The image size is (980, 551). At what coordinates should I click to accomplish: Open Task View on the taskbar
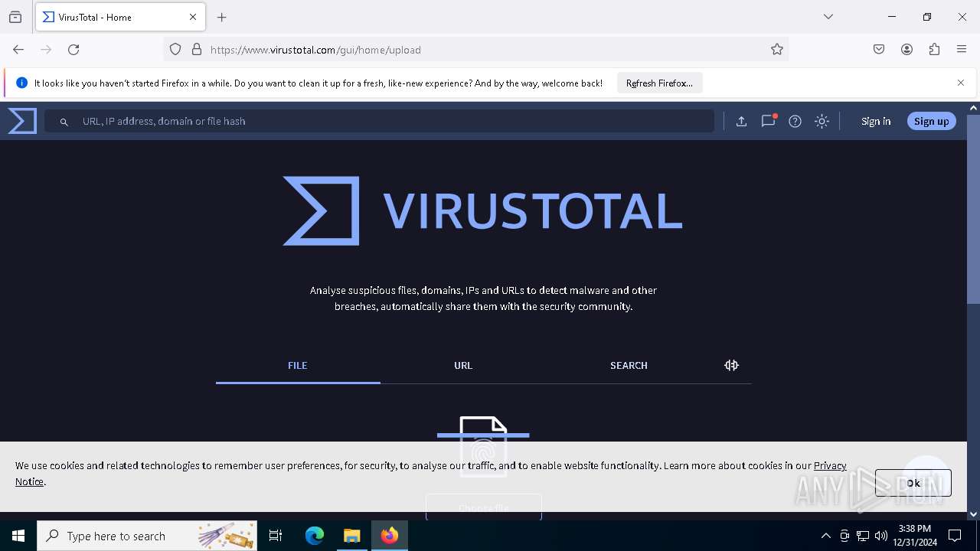(276, 536)
